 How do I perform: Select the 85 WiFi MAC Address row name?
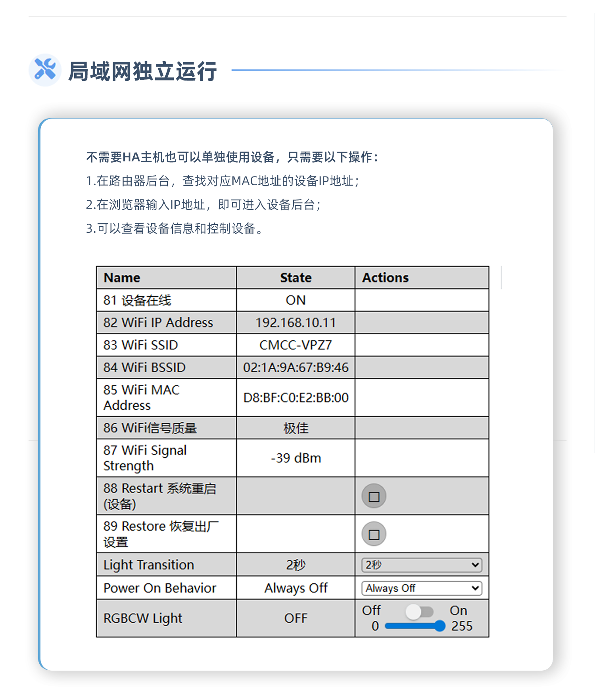[x=141, y=397]
